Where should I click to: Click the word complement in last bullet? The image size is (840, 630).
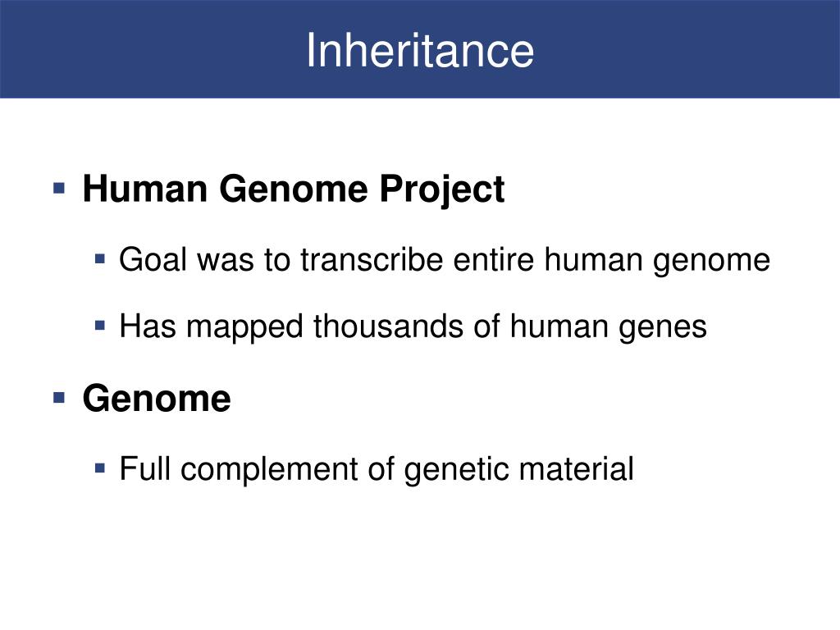click(x=269, y=470)
